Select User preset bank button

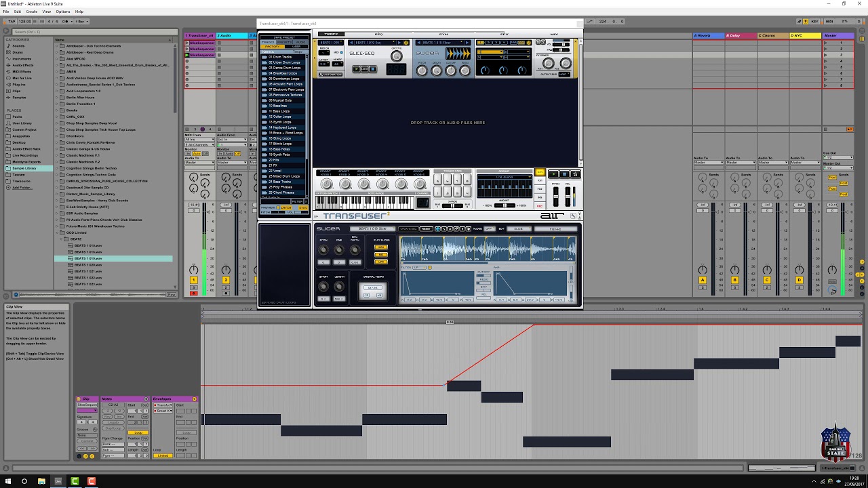296,47
